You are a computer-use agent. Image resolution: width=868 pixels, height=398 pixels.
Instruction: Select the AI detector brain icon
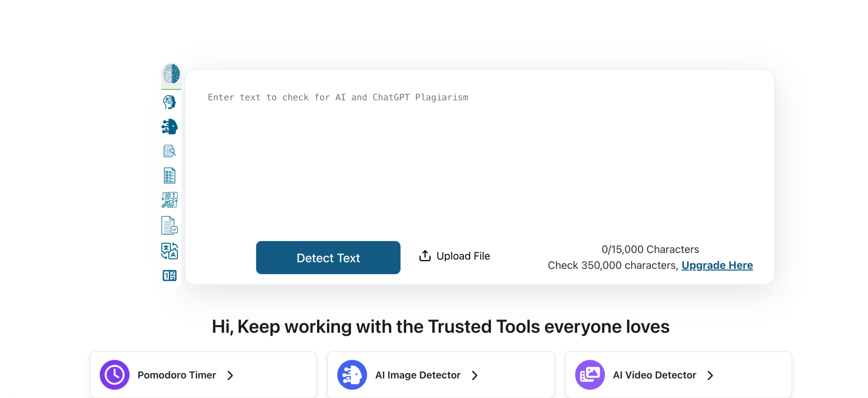[171, 74]
